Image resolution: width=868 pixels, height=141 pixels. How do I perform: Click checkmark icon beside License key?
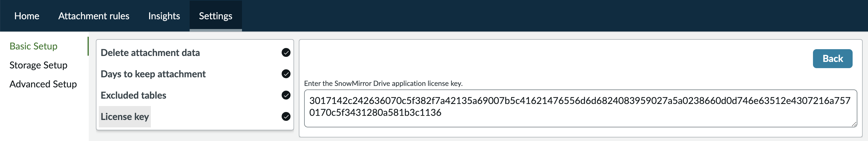pos(286,116)
